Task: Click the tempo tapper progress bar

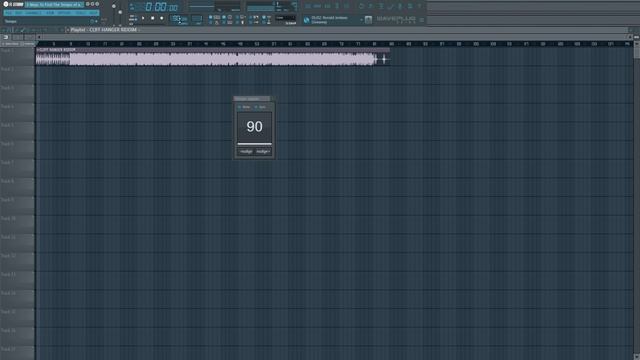Action: [x=254, y=144]
